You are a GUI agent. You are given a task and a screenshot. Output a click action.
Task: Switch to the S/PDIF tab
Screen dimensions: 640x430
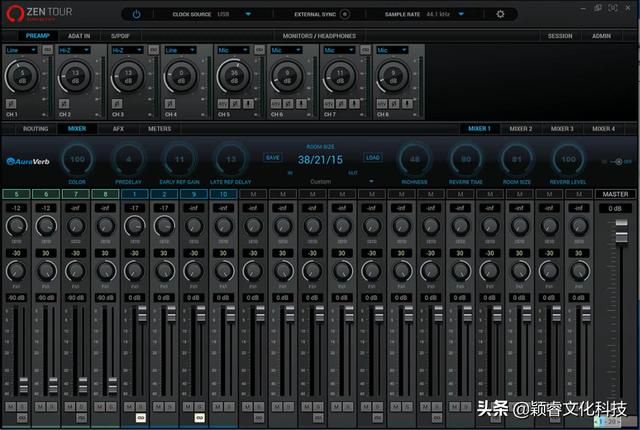pos(120,36)
